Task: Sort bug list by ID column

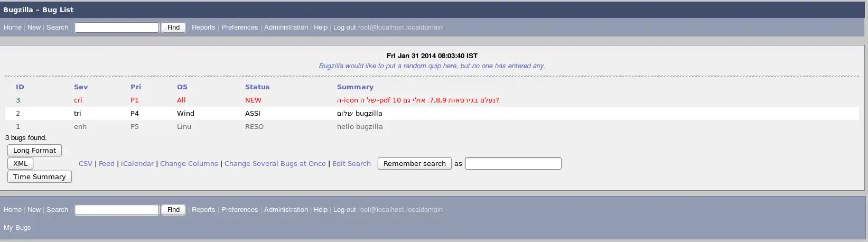Action: [20, 87]
